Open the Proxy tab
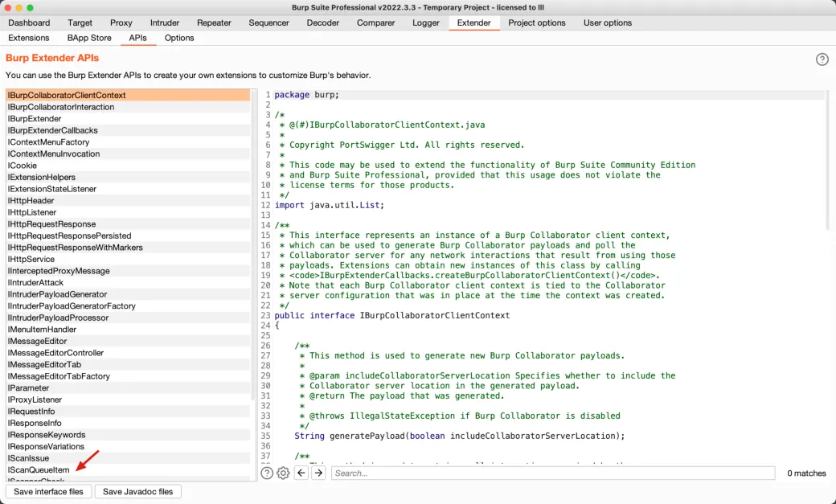Screen dimensions: 836x504 [121, 23]
